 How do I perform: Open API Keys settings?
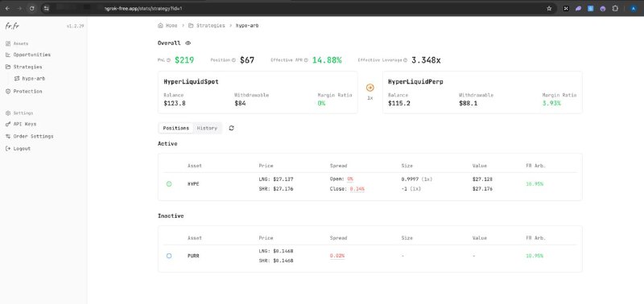pyautogui.click(x=25, y=124)
